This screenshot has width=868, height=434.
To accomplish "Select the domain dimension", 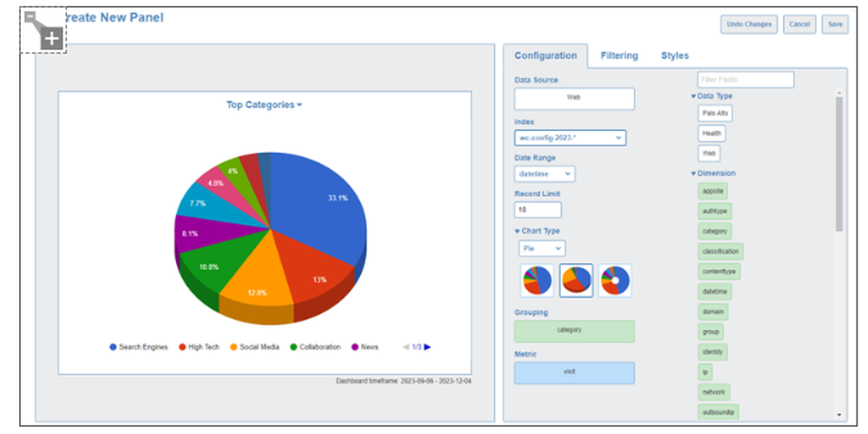I will coord(713,312).
